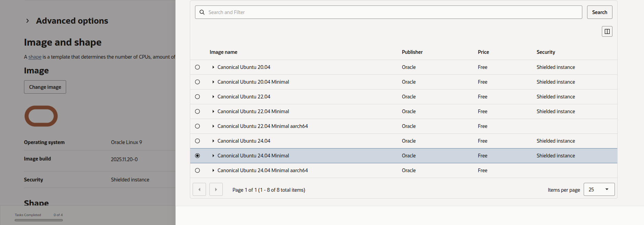Click the Canonical Ubuntu 20.04 image name
Screen dimensions: 644x225
tap(244, 67)
